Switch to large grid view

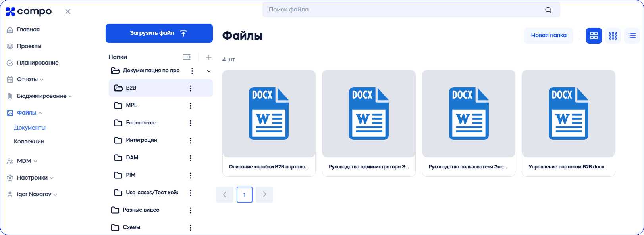pyautogui.click(x=594, y=36)
